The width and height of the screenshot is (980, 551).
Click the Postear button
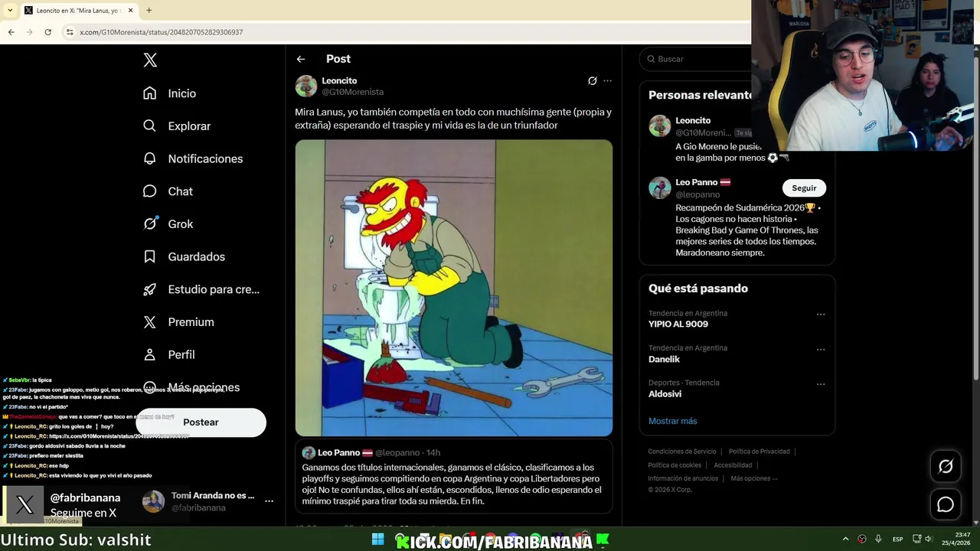[x=201, y=422]
